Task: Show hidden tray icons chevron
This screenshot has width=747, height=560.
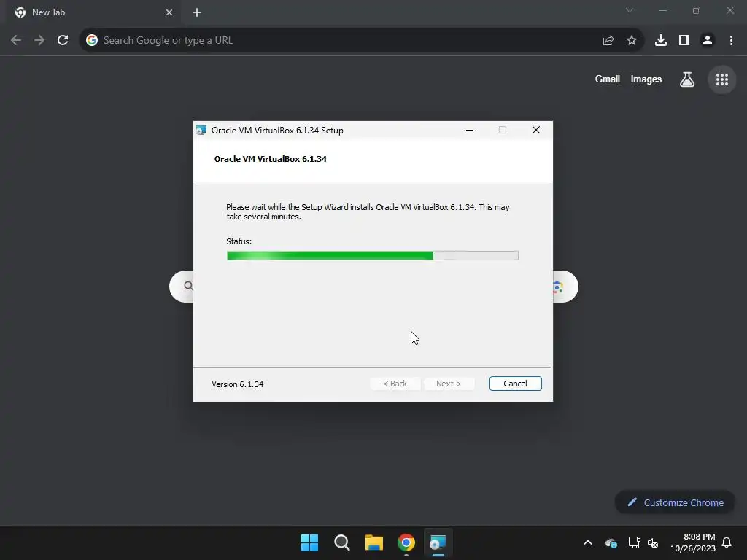Action: [x=588, y=542]
